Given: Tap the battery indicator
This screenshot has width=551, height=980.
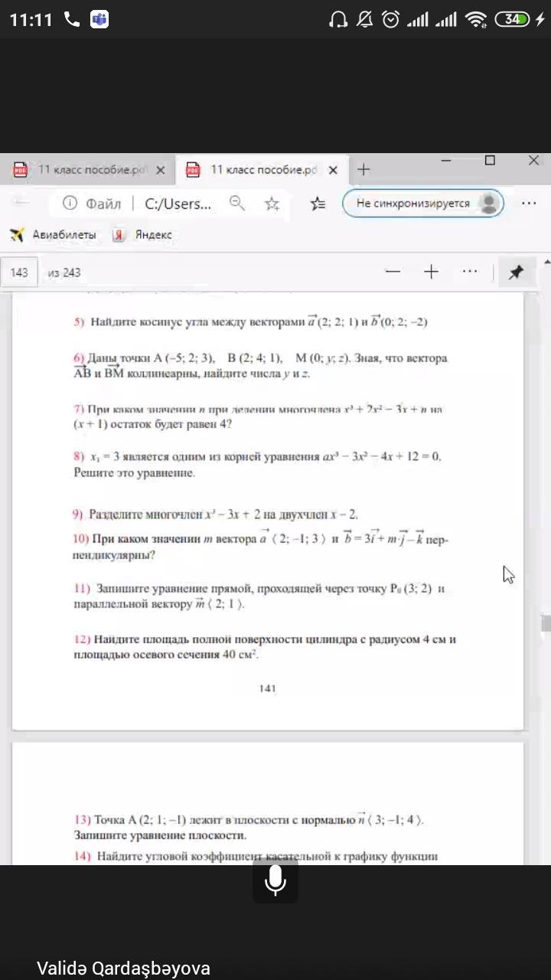Looking at the screenshot, I should point(513,19).
